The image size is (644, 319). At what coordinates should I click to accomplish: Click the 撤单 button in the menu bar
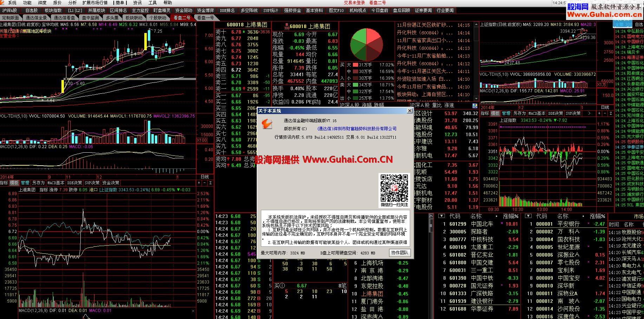(x=120, y=3)
